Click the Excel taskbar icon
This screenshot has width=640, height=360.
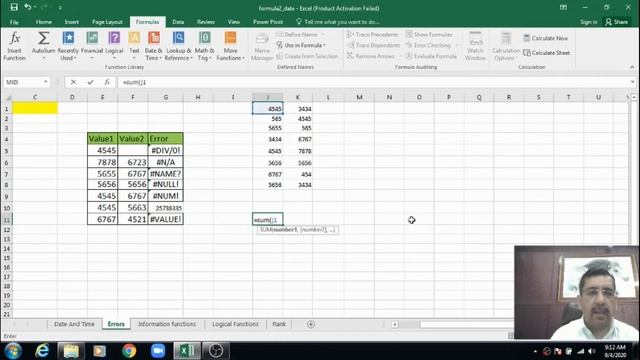187,351
